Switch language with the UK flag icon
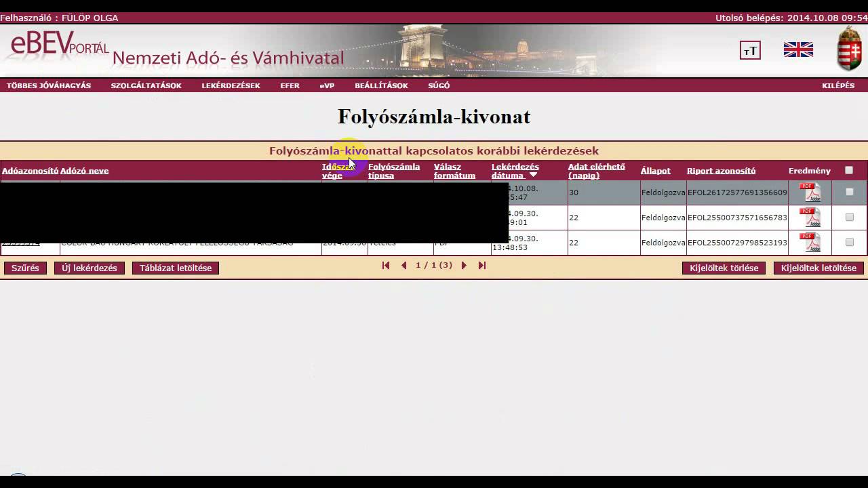The image size is (868, 488). click(x=798, y=49)
